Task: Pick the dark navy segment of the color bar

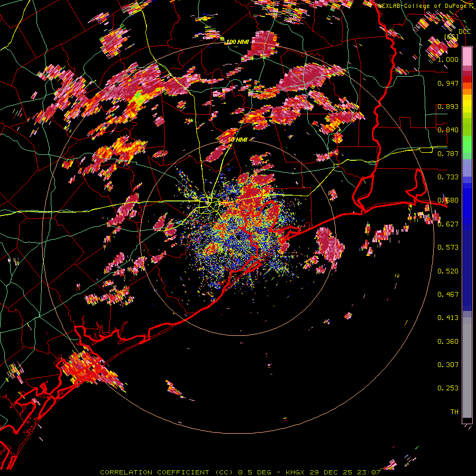Action: pyautogui.click(x=467, y=270)
